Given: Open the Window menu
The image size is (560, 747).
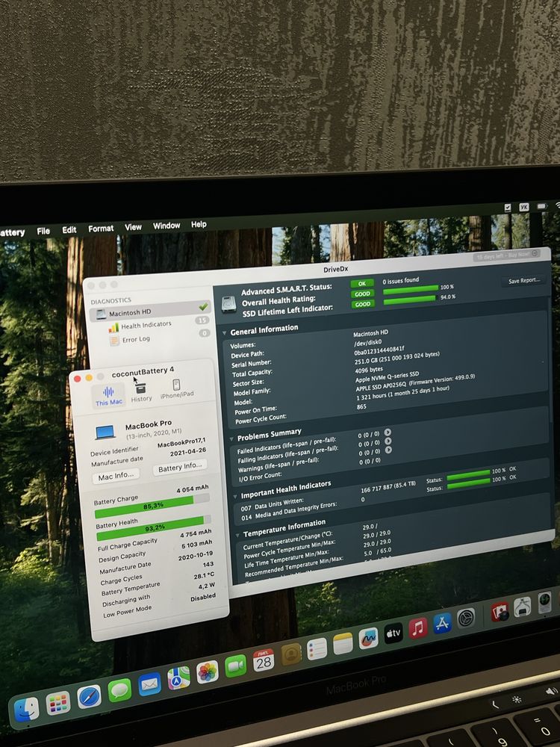Looking at the screenshot, I should click(167, 226).
